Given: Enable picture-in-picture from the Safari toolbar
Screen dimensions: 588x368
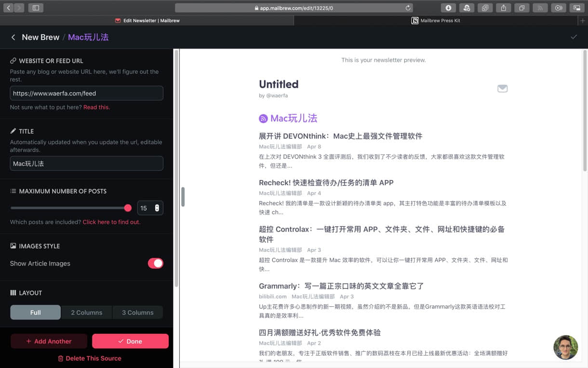Looking at the screenshot, I should point(576,8).
